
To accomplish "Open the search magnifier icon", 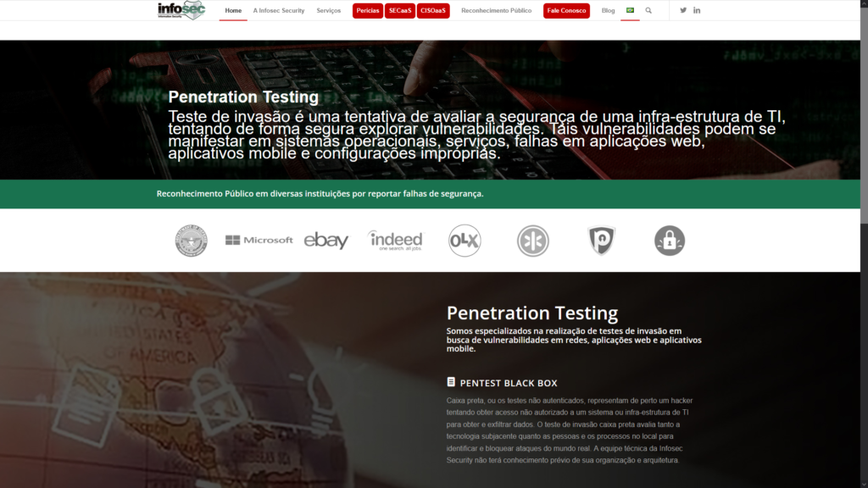I will click(x=648, y=11).
